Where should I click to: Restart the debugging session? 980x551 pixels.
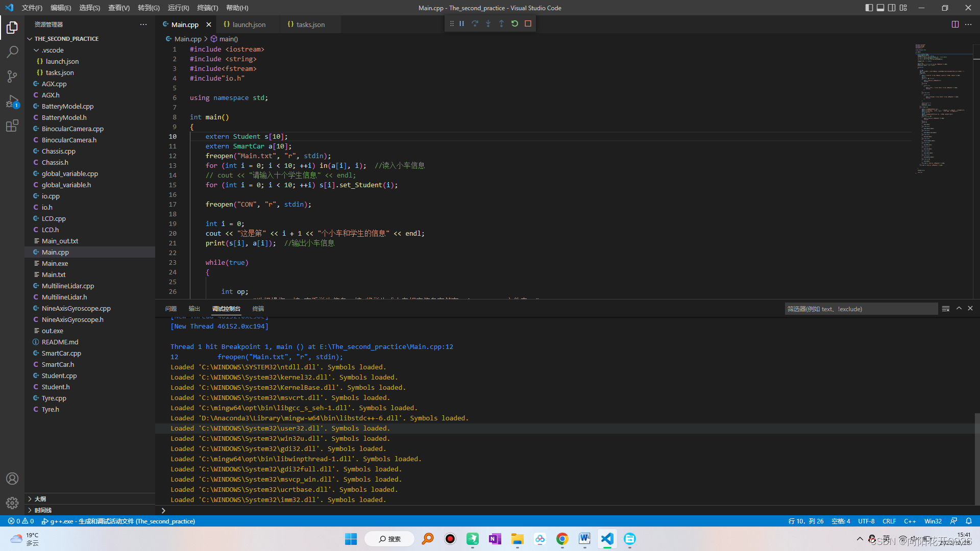(x=514, y=23)
